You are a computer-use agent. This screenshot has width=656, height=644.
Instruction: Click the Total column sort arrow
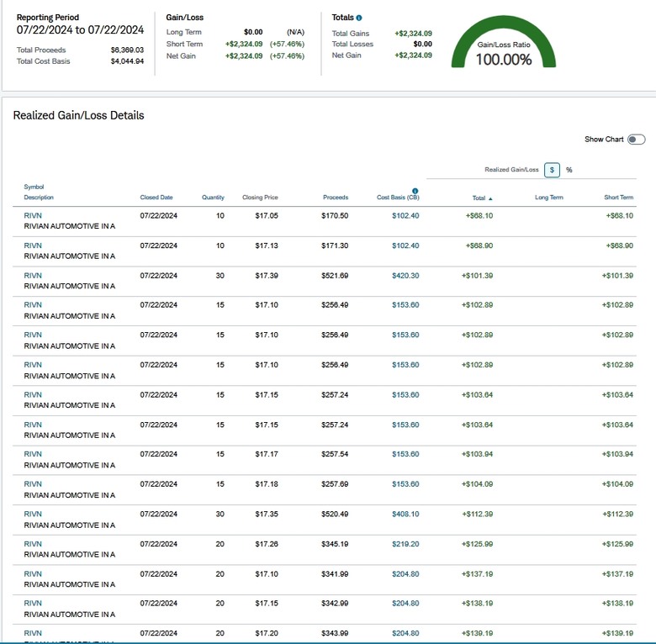(490, 198)
